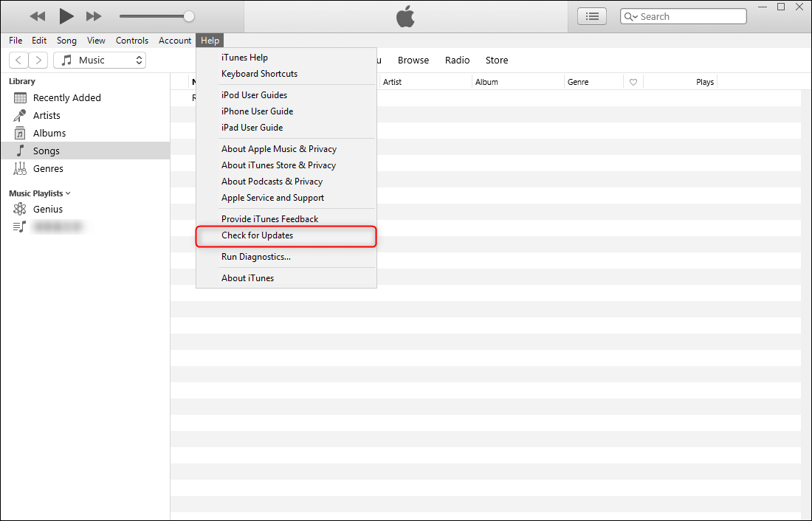Screen dimensions: 812x521
Task: Choose About iTunes
Action: (x=286, y=278)
